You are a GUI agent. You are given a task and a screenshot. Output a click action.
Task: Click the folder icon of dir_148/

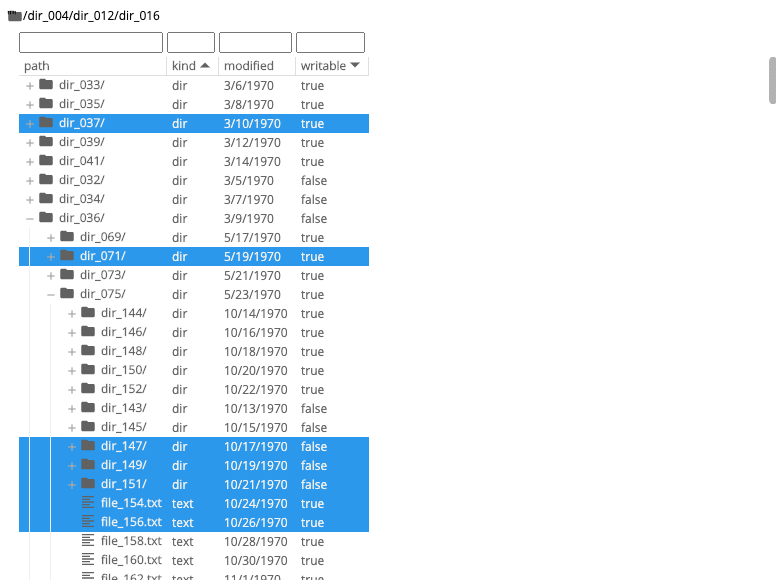click(x=88, y=350)
